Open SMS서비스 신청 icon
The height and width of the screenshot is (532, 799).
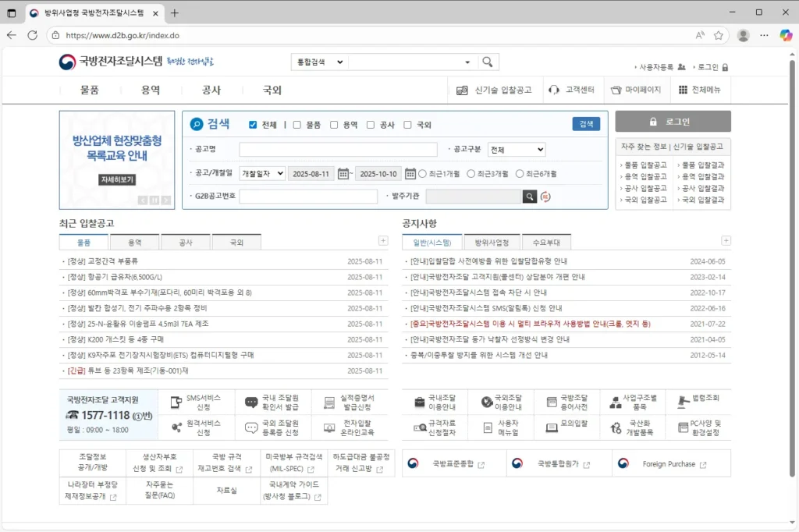(x=176, y=403)
